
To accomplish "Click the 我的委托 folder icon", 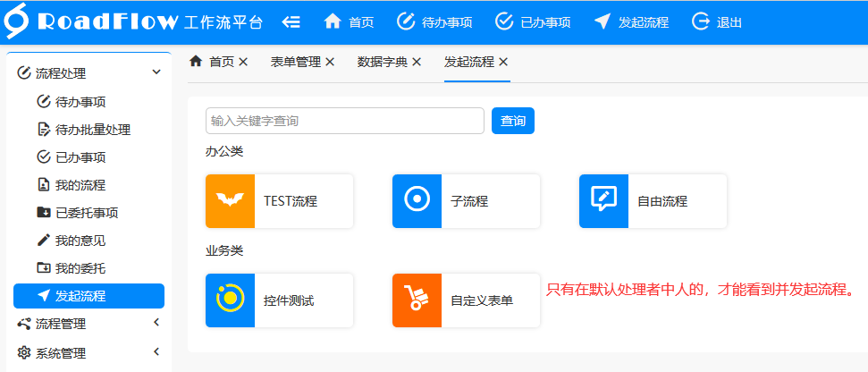I will [x=43, y=268].
